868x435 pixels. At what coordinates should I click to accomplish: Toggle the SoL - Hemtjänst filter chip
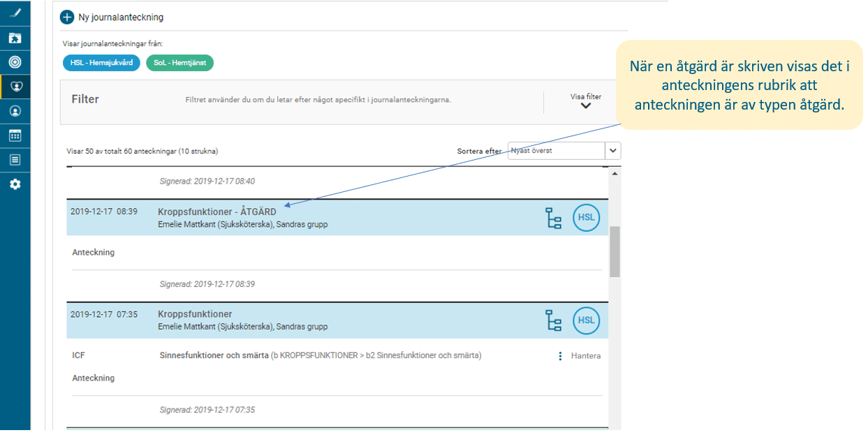pyautogui.click(x=179, y=63)
